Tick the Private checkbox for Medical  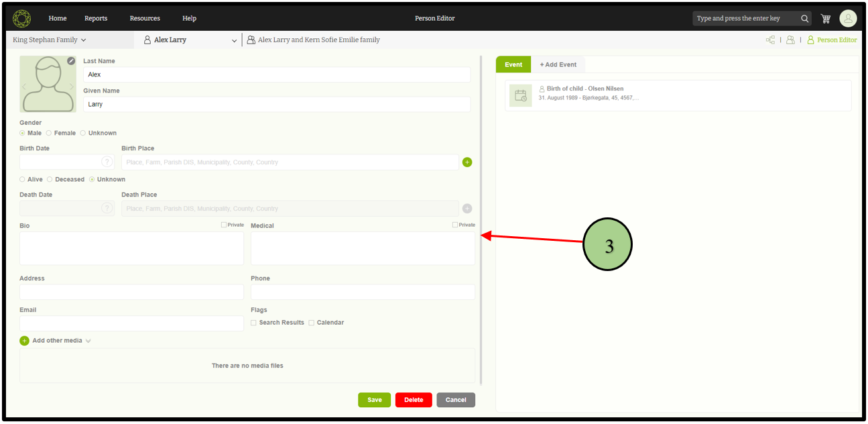coord(455,225)
